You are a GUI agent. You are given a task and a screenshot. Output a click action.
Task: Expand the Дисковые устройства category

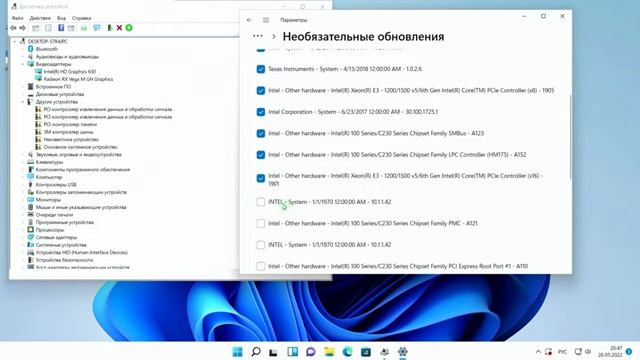(23, 94)
